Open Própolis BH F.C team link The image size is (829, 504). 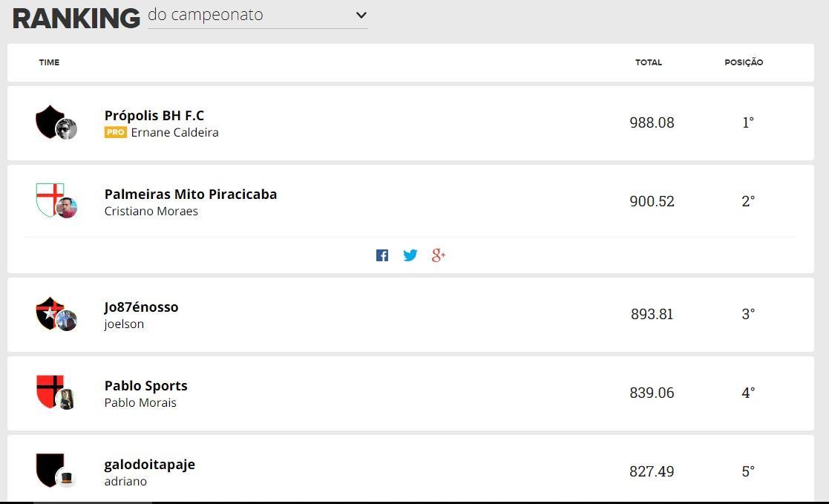coord(154,115)
